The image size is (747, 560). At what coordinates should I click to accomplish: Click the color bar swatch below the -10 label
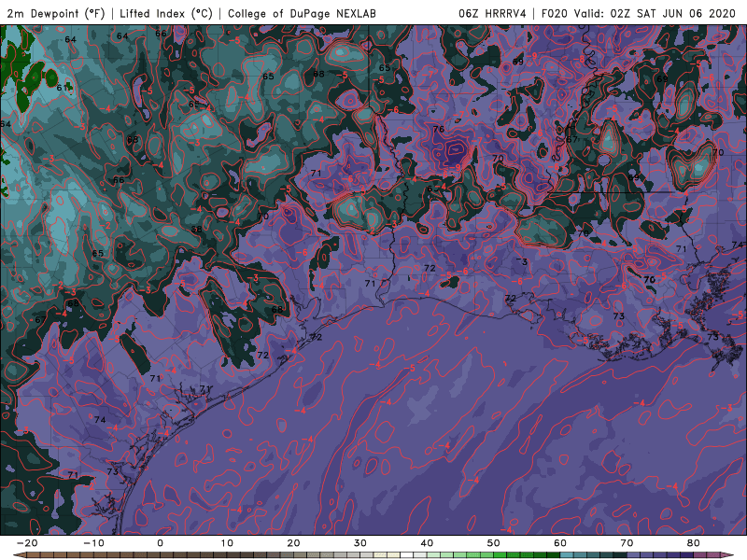100,555
